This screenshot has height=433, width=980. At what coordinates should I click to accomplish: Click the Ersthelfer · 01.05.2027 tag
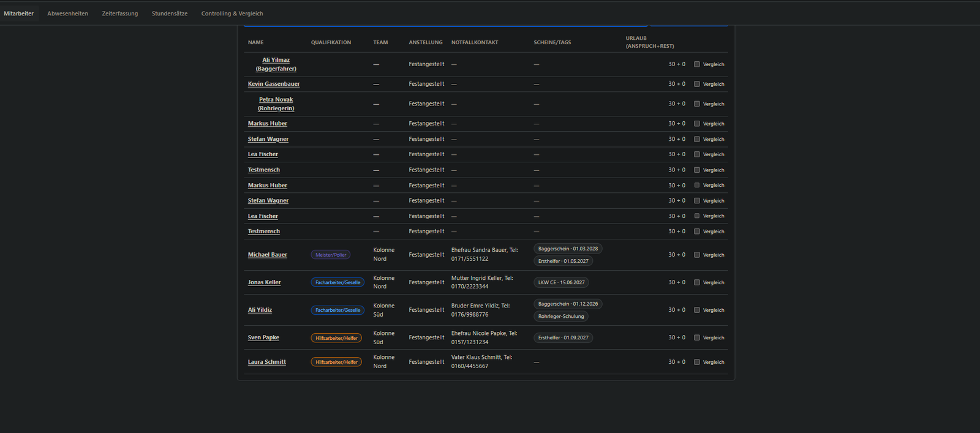click(x=563, y=261)
